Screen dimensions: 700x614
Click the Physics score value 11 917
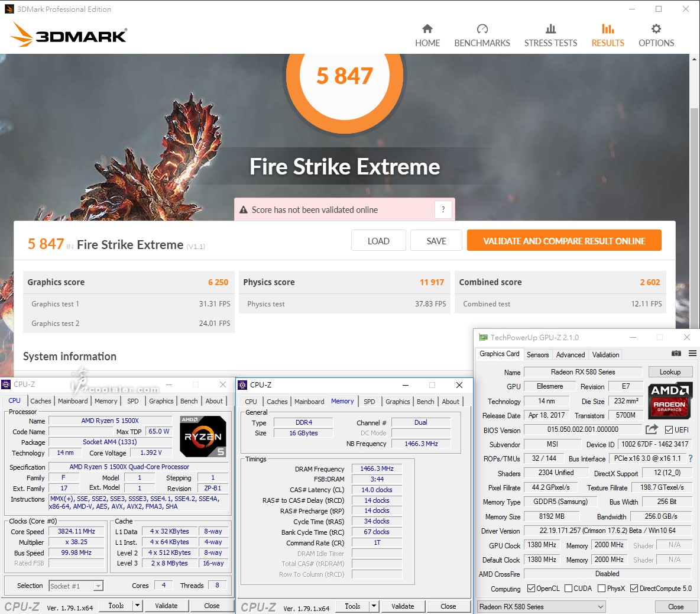[431, 282]
